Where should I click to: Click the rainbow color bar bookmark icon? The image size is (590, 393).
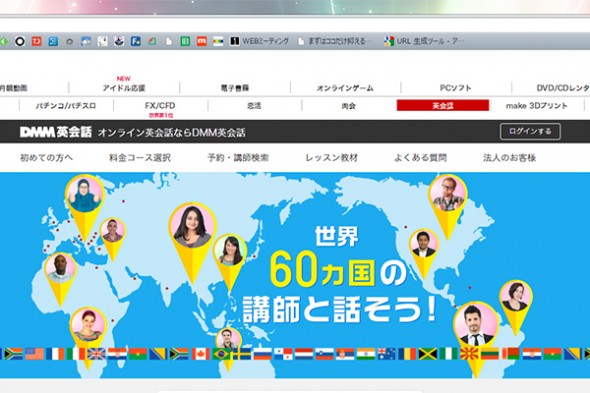pos(218,41)
